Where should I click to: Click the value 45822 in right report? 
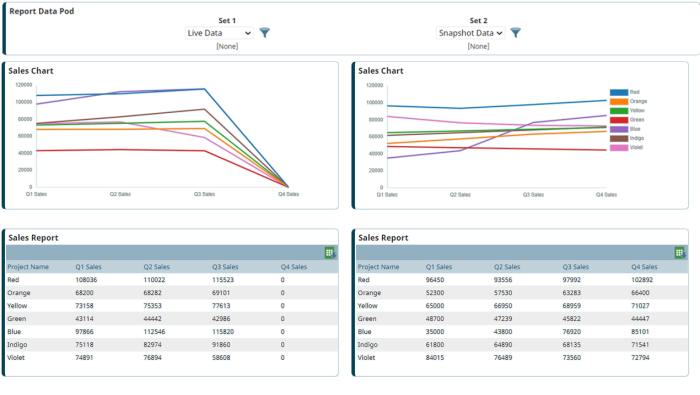[571, 319]
